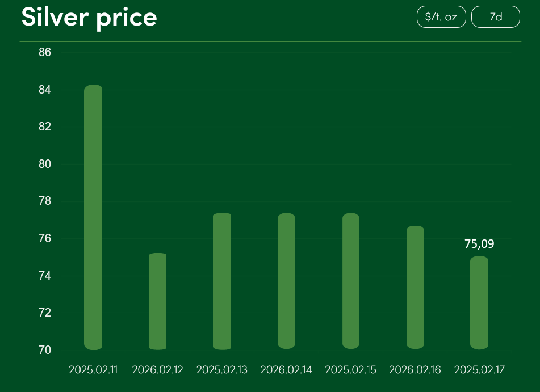Click the 70 y-axis label
This screenshot has width=540, height=392.
(x=45, y=350)
